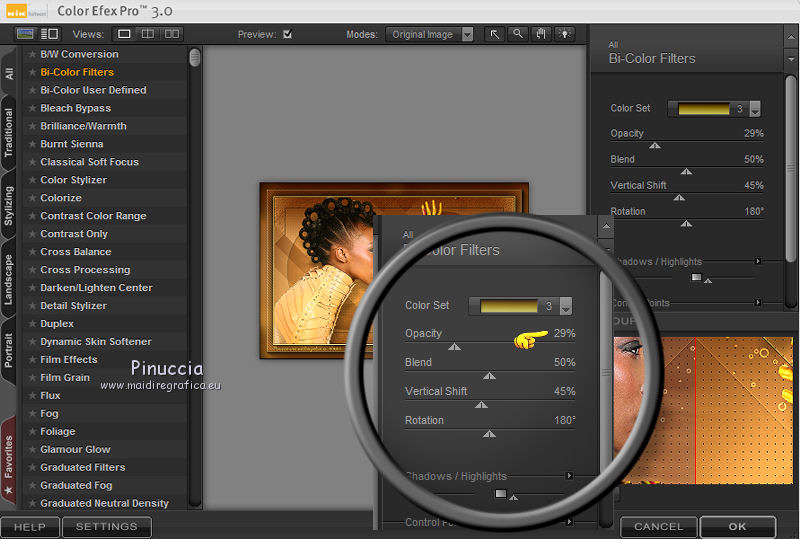This screenshot has width=800, height=539.
Task: Click the framed portrait preview image
Action: point(394,271)
